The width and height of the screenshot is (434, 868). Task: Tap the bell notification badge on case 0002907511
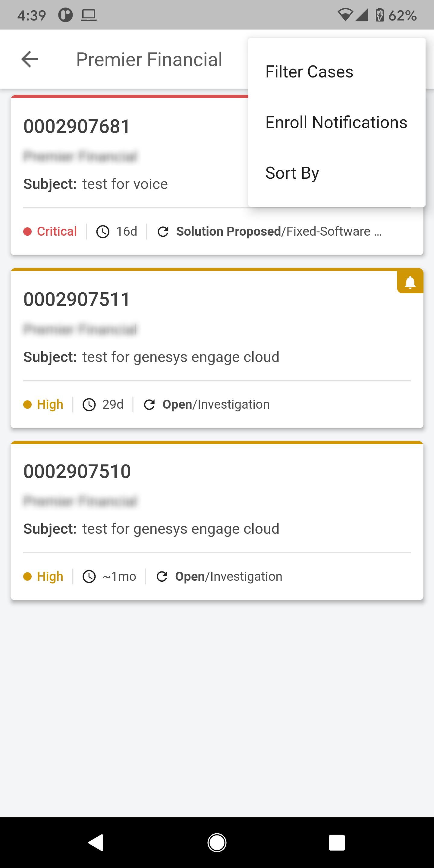[410, 282]
